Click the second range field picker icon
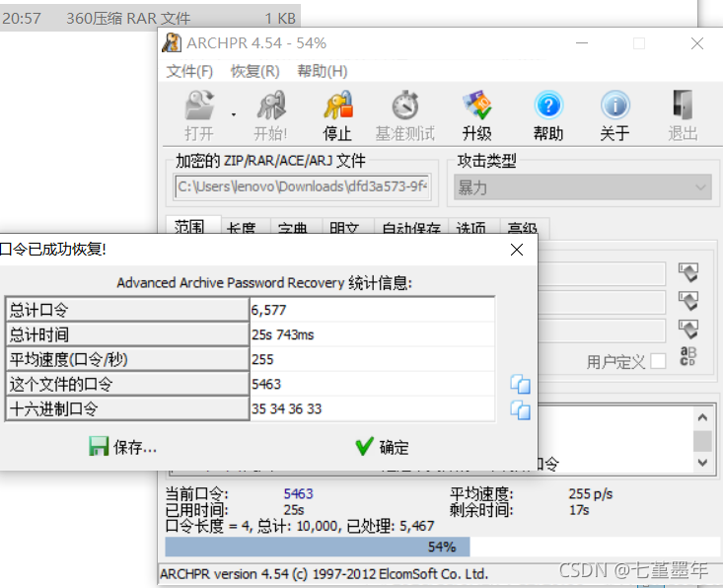The height and width of the screenshot is (588, 723). point(687,301)
